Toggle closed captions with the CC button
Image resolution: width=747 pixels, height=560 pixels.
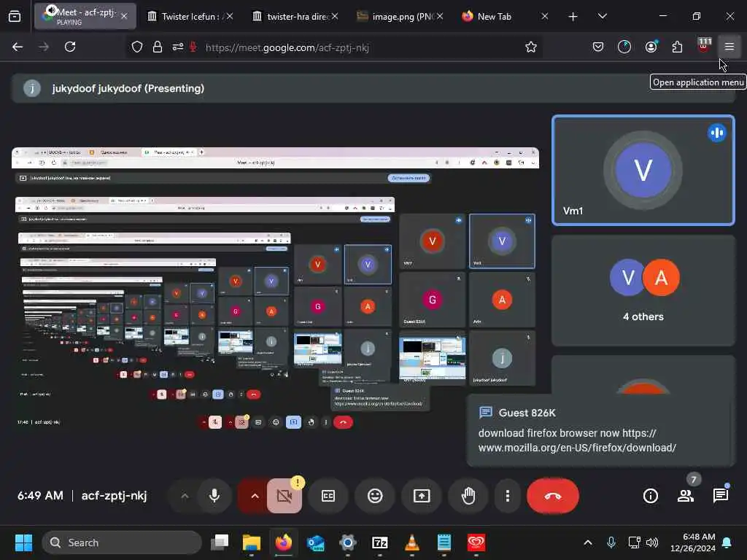tap(328, 496)
